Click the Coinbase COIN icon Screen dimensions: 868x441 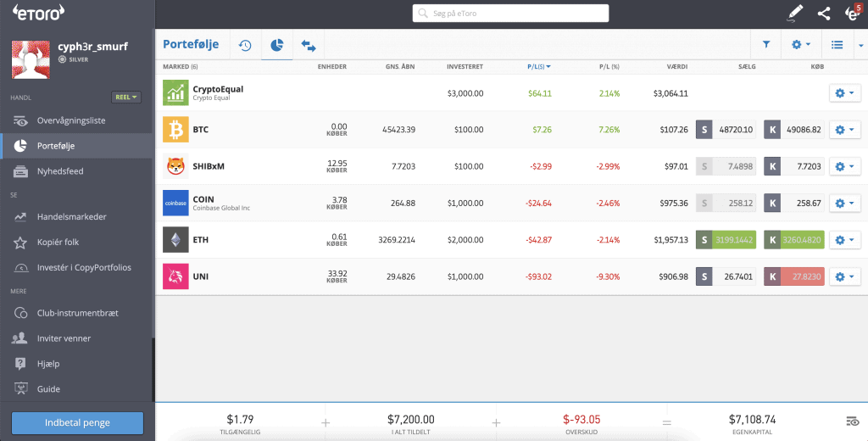(x=175, y=204)
